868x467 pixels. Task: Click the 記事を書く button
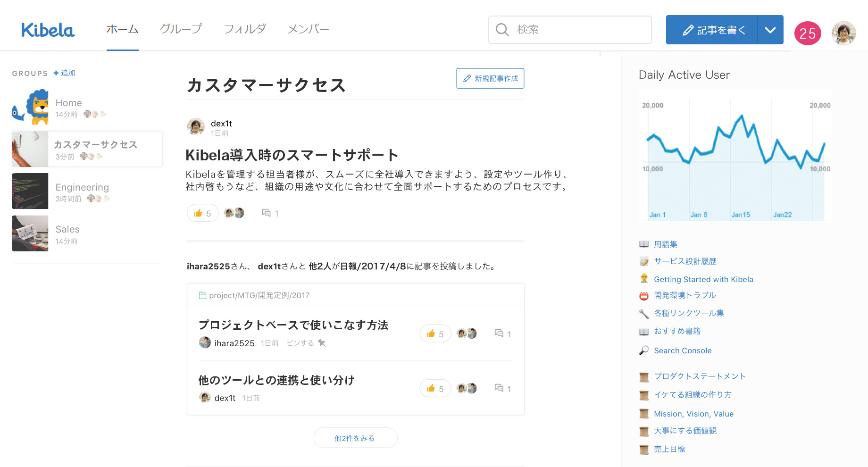point(712,30)
